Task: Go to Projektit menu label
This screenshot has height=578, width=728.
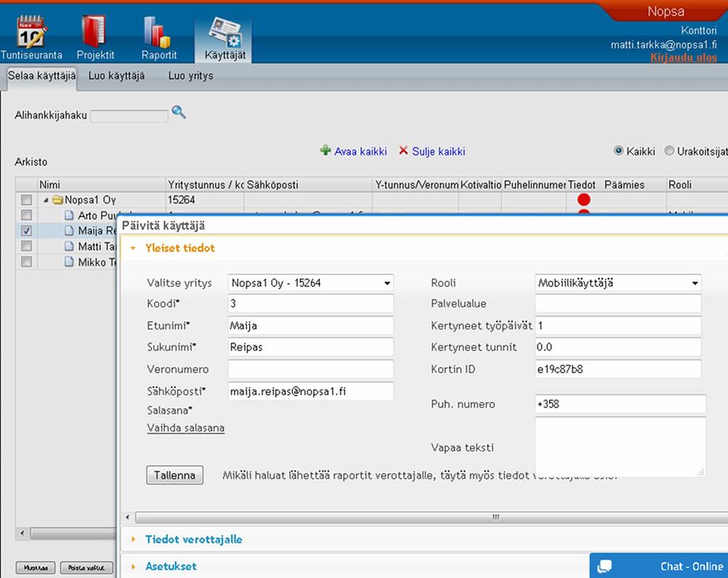Action: point(95,55)
